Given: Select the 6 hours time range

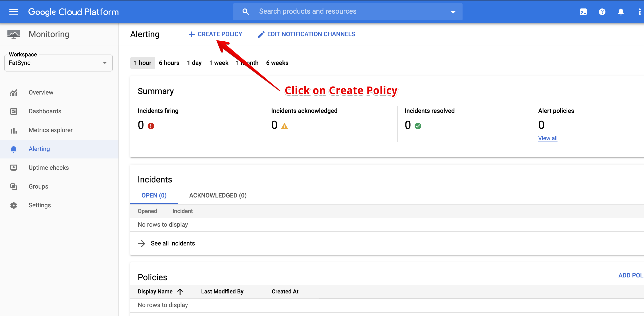Looking at the screenshot, I should coord(169,63).
